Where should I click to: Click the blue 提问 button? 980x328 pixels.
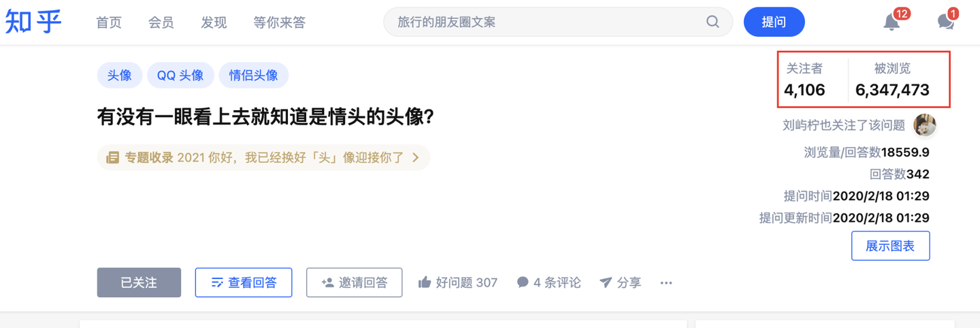click(x=774, y=22)
